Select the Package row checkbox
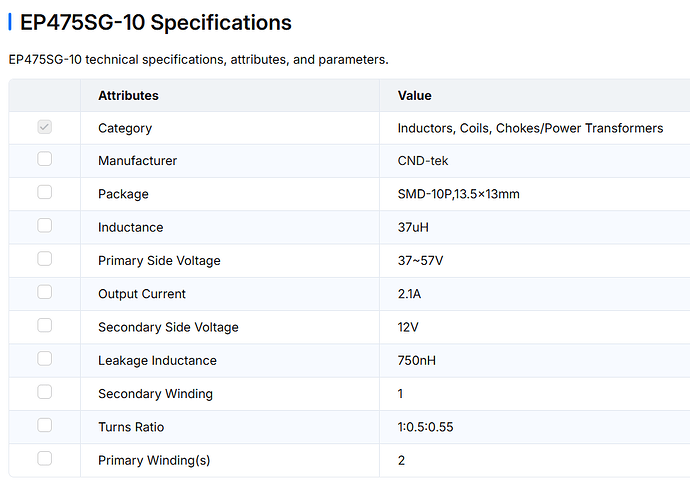The height and width of the screenshot is (493, 690). tap(44, 192)
